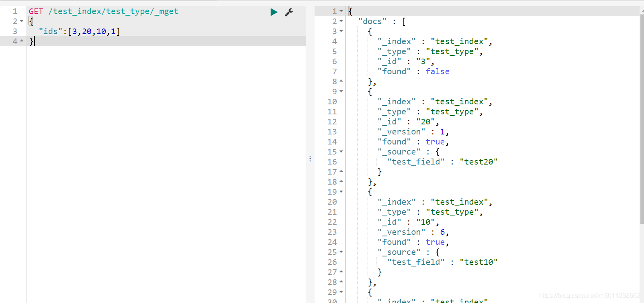Click the response pane vertical scrollbar
This screenshot has width=644, height=303.
click(642, 120)
